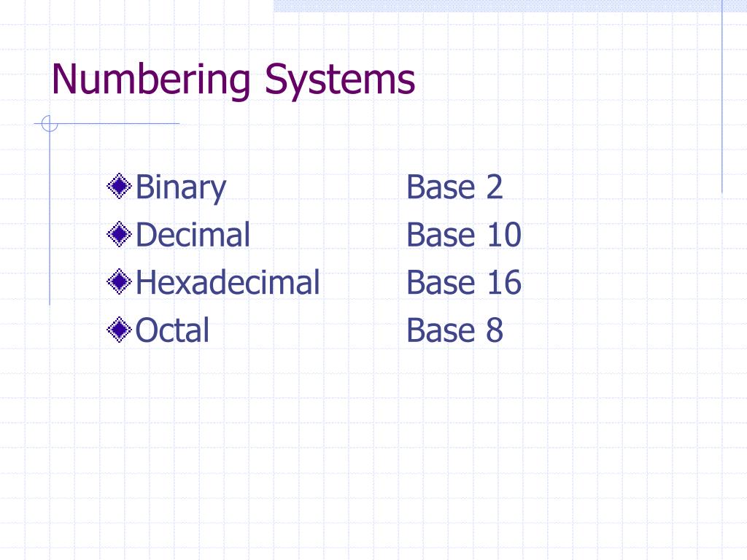Click the "Base 8" text
This screenshot has height=560, width=747.
[x=454, y=330]
